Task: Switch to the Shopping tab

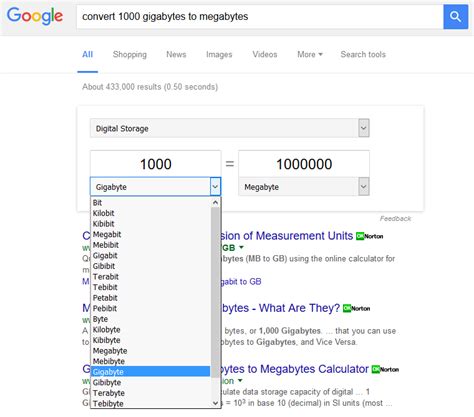Action: point(130,54)
